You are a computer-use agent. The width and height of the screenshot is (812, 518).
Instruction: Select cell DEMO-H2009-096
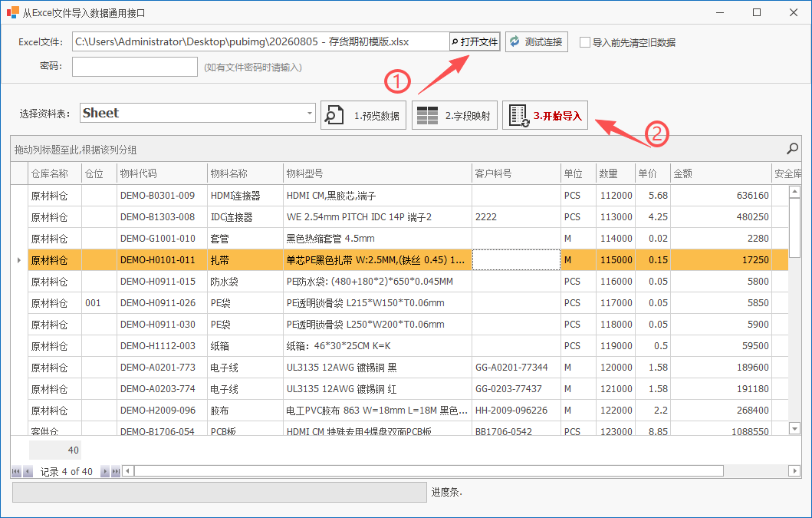[162, 411]
